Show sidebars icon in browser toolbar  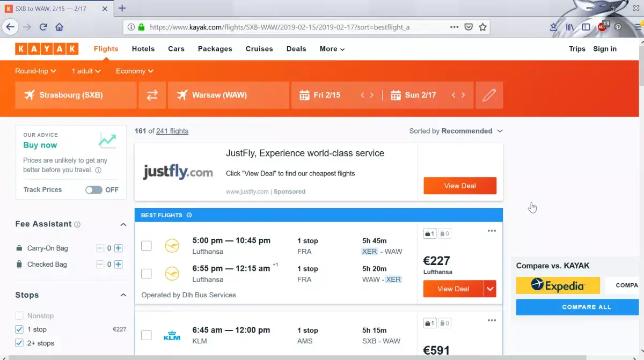[x=586, y=27]
